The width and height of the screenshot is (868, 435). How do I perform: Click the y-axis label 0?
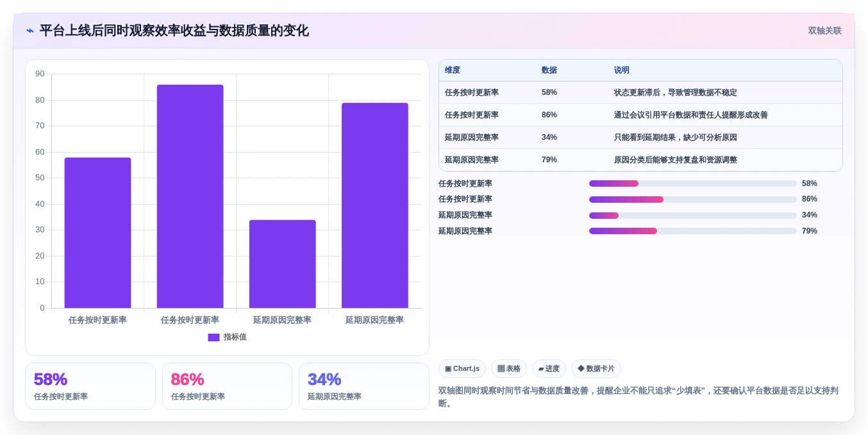tap(42, 308)
